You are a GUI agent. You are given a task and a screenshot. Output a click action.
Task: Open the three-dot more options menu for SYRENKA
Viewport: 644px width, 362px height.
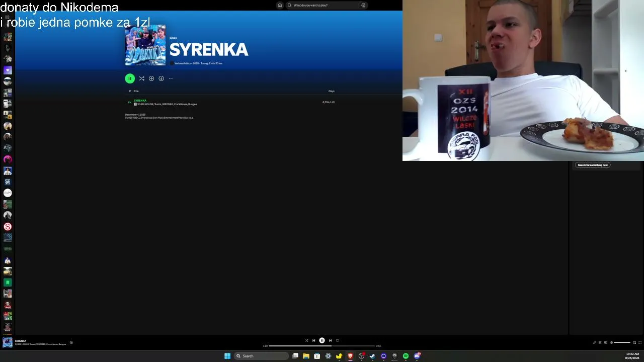171,78
